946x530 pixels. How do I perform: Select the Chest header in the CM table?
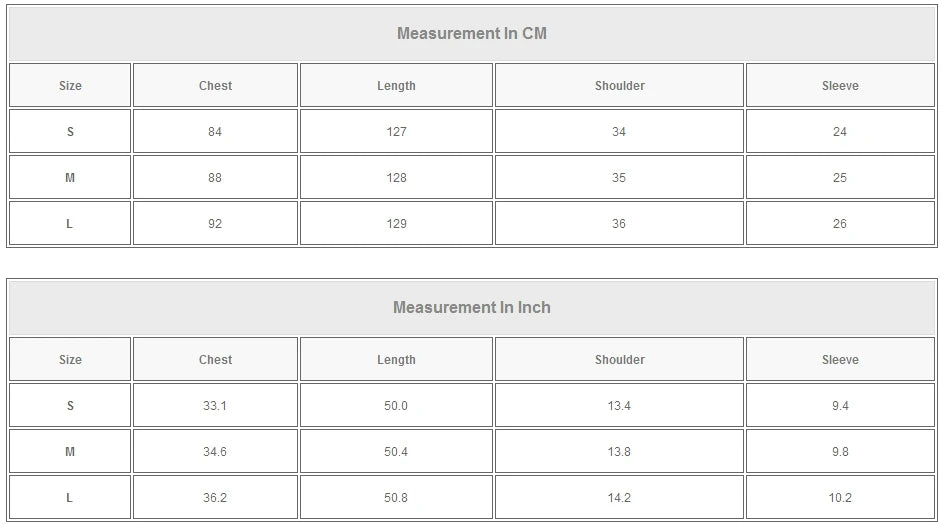click(x=215, y=86)
